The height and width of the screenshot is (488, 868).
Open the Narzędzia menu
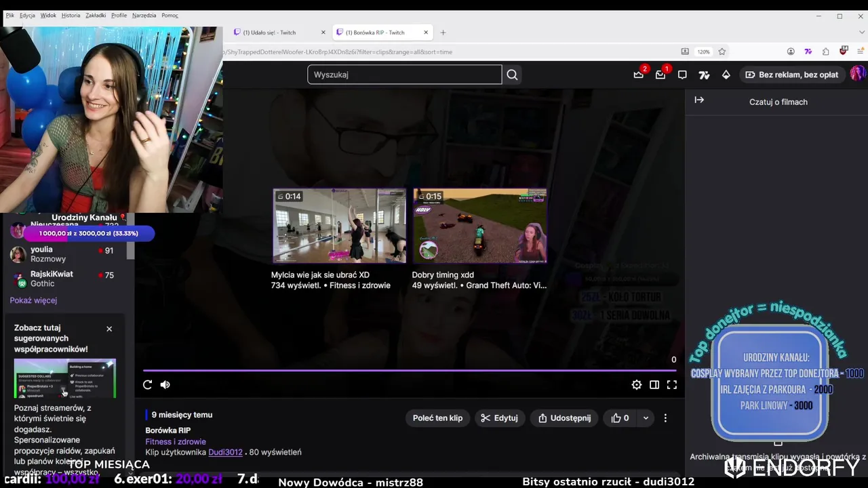coord(144,15)
